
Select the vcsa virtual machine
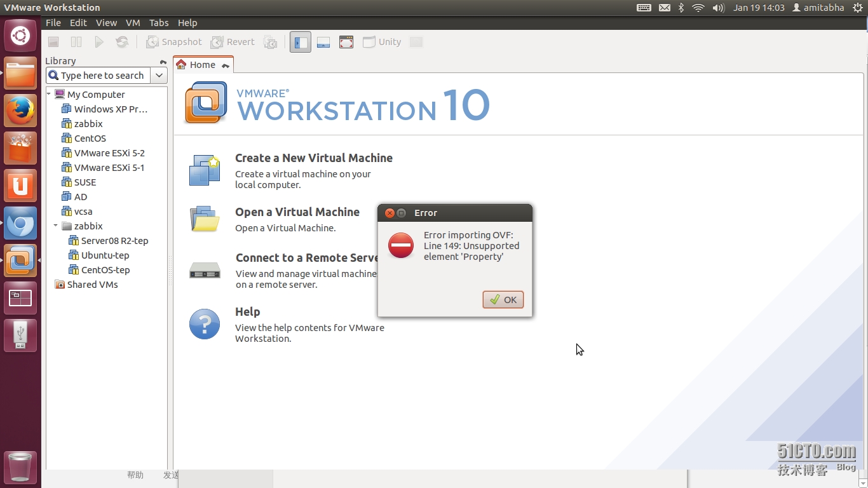coord(77,211)
